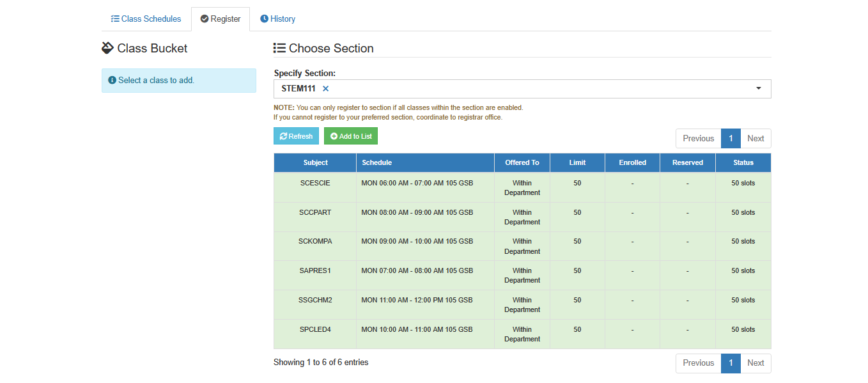Remove STEM111 with the x icon
The height and width of the screenshot is (383, 868).
[325, 89]
